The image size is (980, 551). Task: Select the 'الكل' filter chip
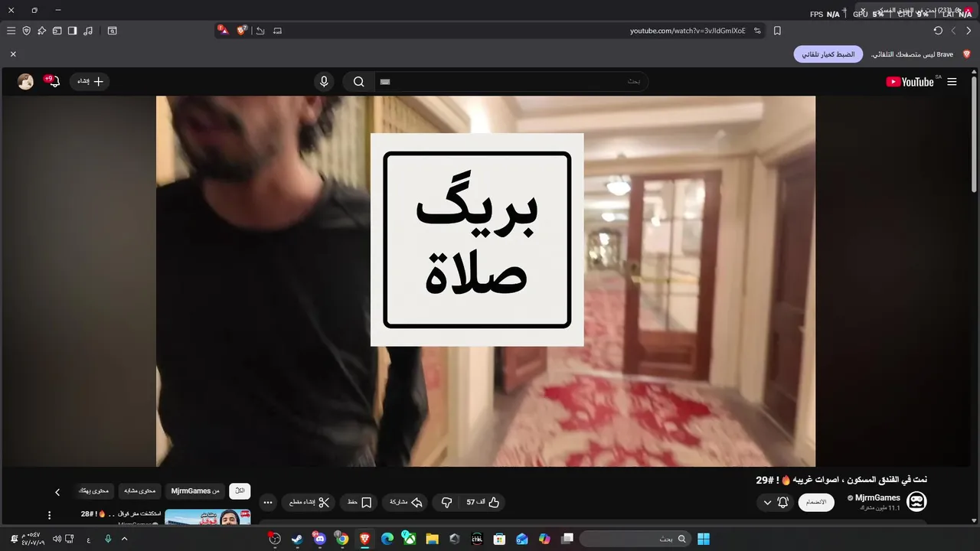240,491
